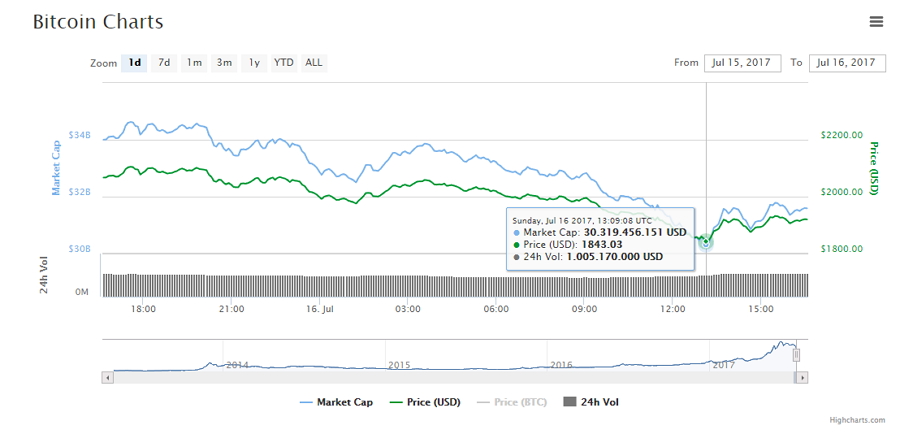Viewport: 900px width, 434px height.
Task: Toggle Market Cap series in legend
Action: (336, 402)
